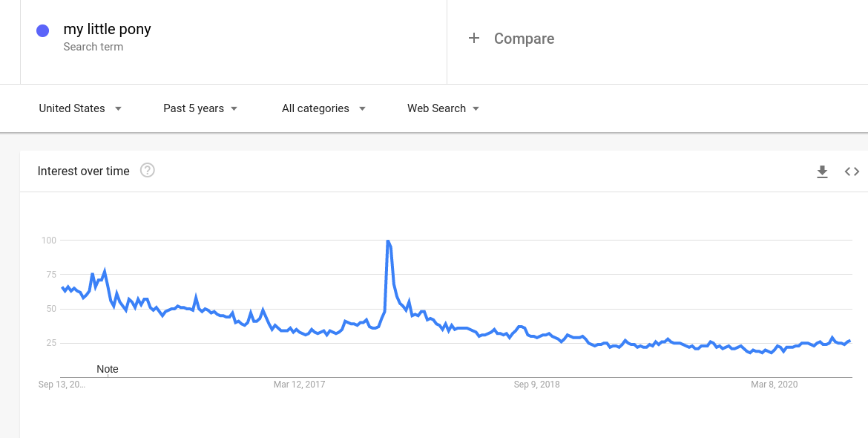Click the arrow next to Web Search
Image resolution: width=868 pixels, height=438 pixels.
coord(476,108)
